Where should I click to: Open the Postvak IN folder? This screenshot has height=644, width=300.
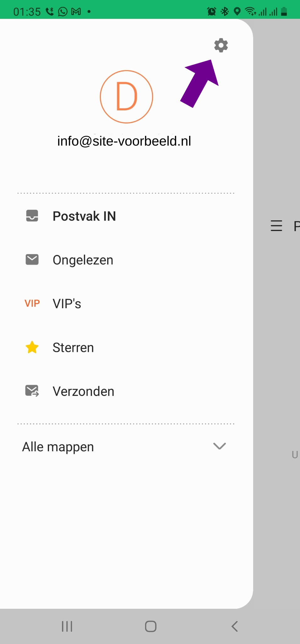click(84, 216)
